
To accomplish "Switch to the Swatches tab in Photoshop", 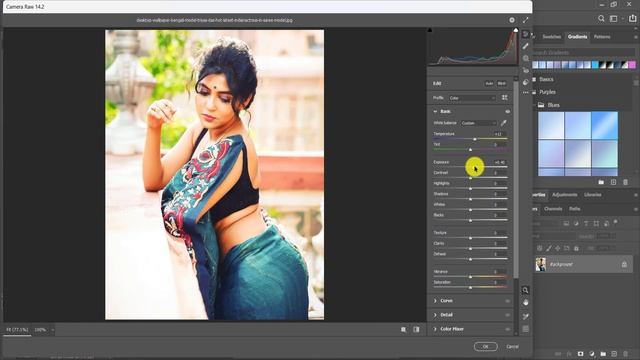I will pos(551,37).
